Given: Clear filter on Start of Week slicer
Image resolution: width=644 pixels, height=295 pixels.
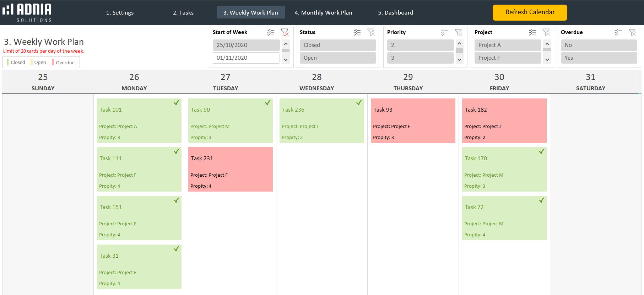Looking at the screenshot, I should (x=285, y=32).
